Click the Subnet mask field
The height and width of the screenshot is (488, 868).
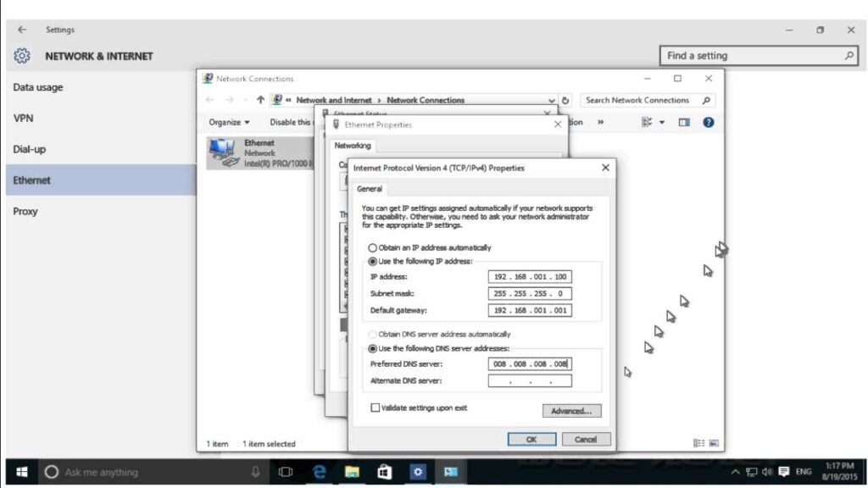pyautogui.click(x=530, y=294)
